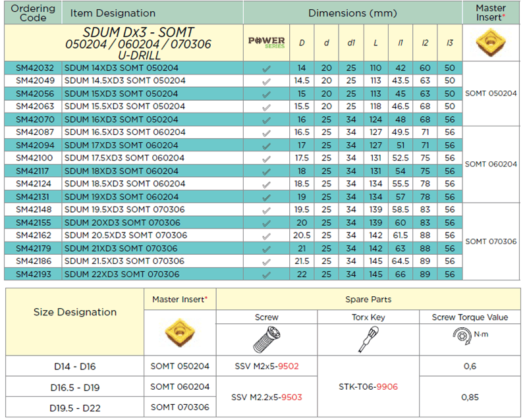Click the Power Series checkmark in the SM42087 row
527x420 pixels.
[266, 134]
